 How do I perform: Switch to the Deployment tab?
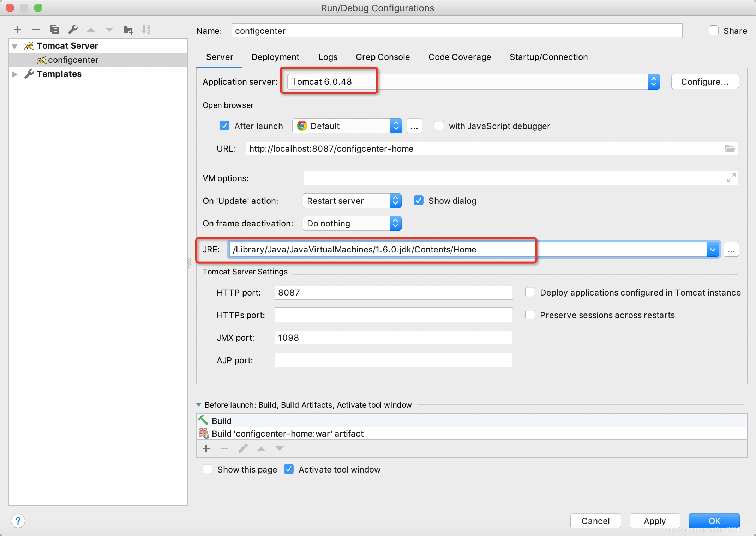click(x=275, y=57)
